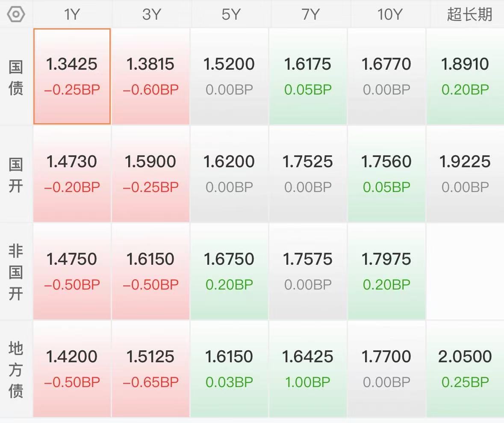Open the 非国开 5Y cell showing 1.6750

tap(229, 271)
